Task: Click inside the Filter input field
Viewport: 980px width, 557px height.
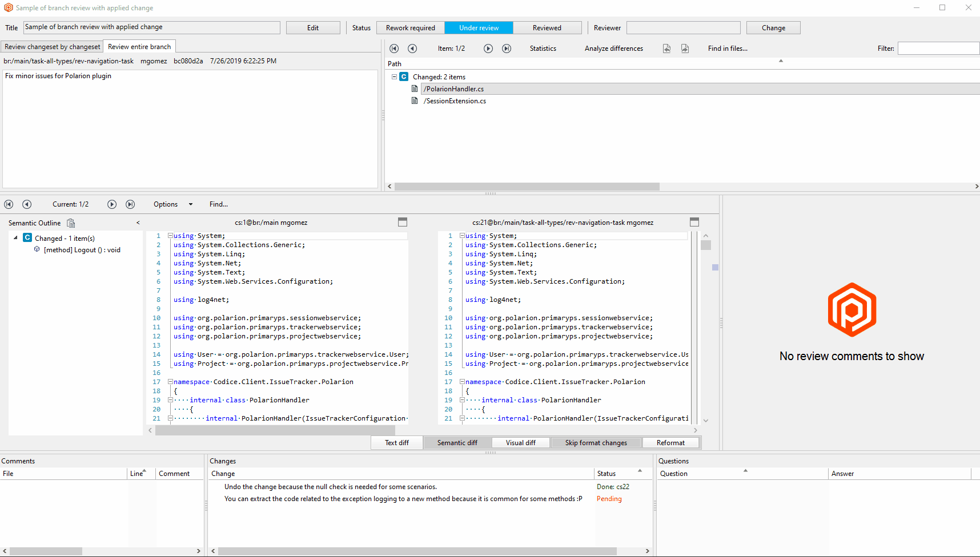Action: pos(938,49)
